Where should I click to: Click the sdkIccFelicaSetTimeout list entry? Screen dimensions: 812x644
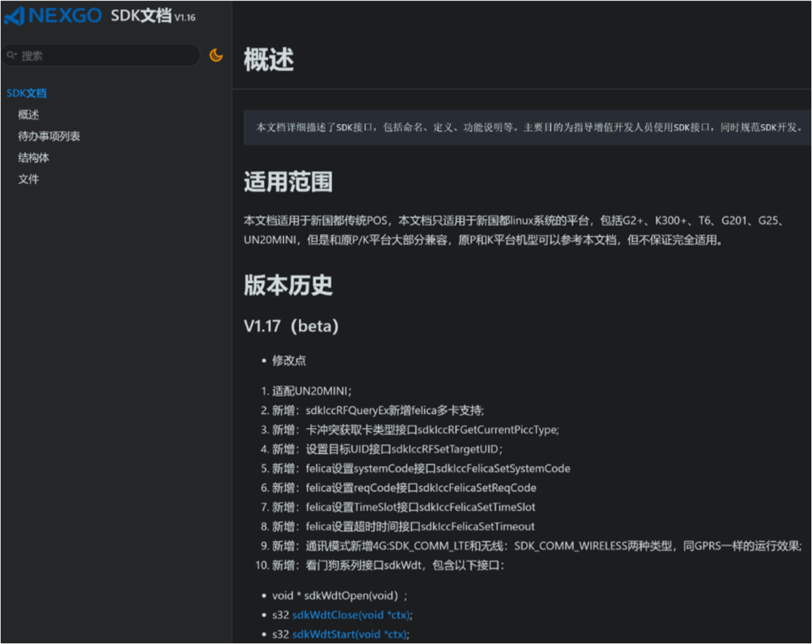(x=404, y=527)
